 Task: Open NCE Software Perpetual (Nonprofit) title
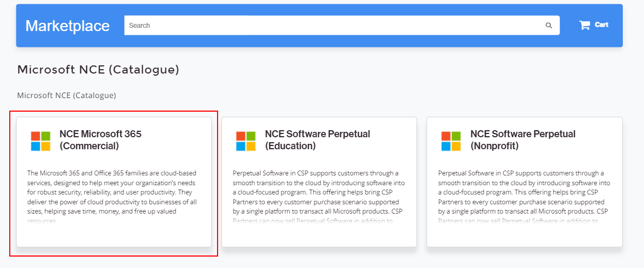pyautogui.click(x=523, y=140)
